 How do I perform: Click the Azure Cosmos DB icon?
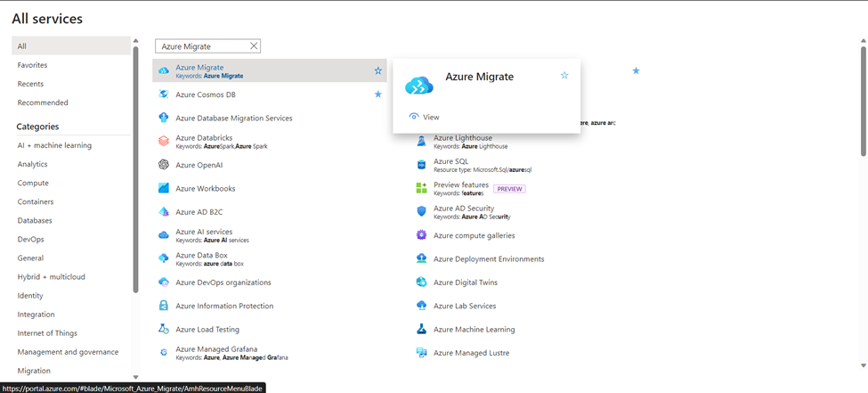click(x=163, y=94)
